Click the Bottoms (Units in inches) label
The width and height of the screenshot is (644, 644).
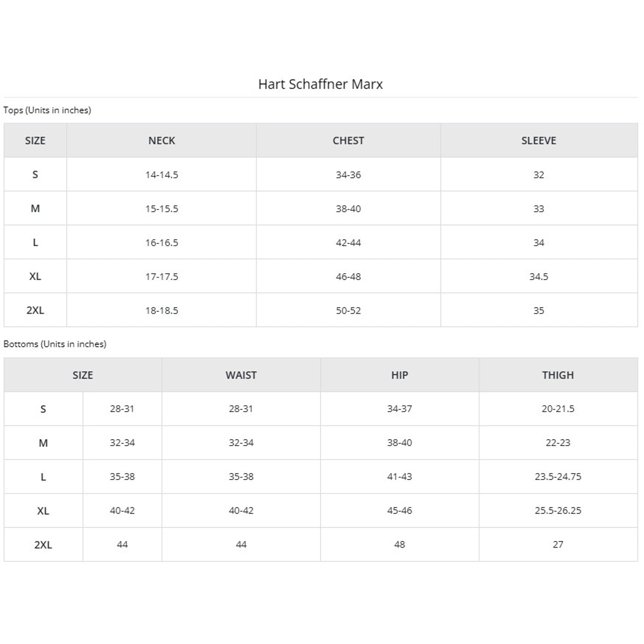55,344
